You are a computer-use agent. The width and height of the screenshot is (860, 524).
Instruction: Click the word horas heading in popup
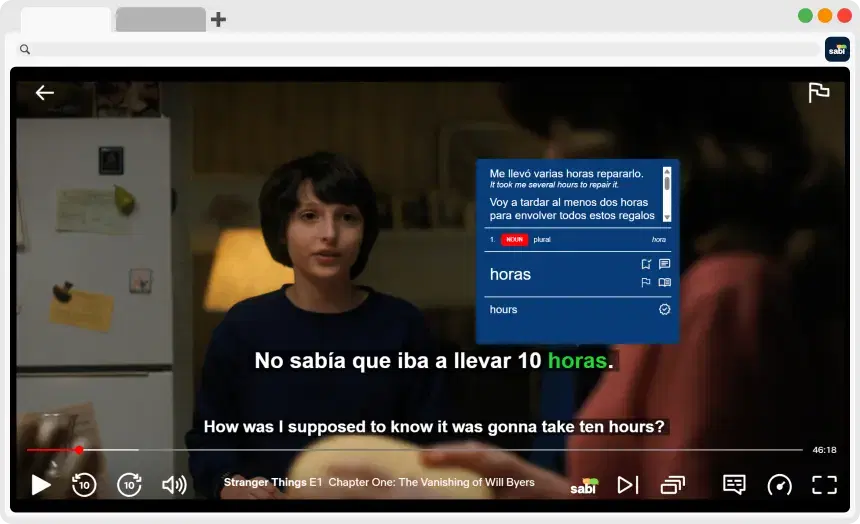tap(510, 274)
